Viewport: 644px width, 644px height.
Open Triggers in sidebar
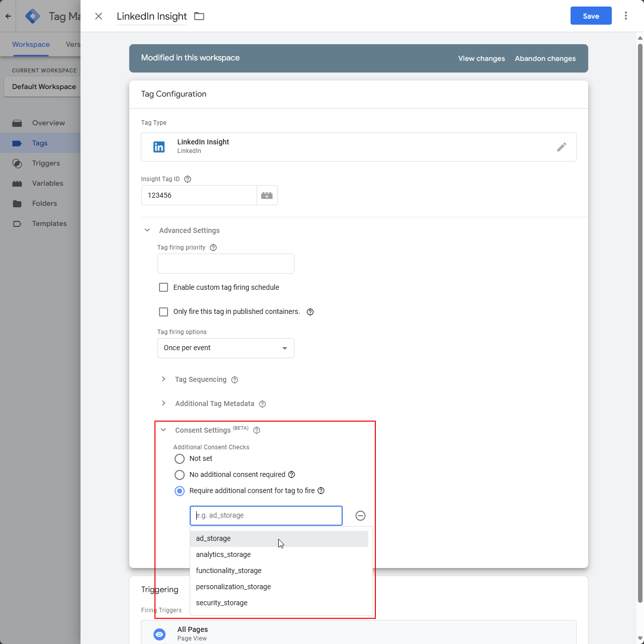click(x=46, y=163)
